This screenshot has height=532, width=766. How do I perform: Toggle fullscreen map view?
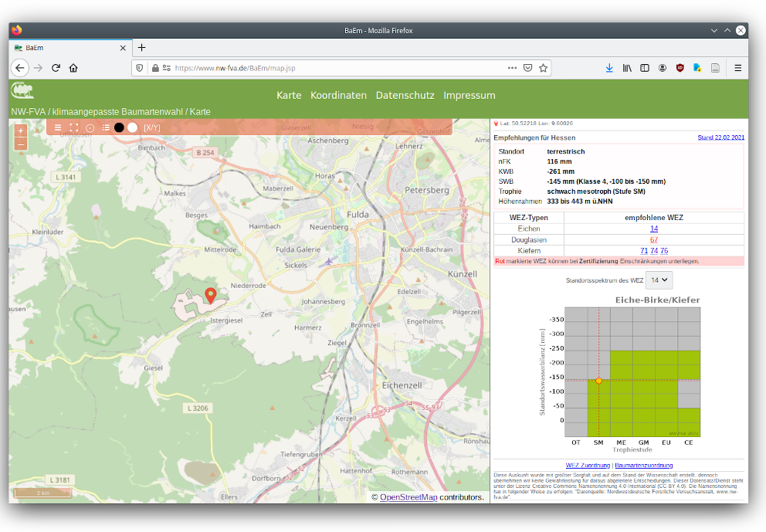coord(74,127)
